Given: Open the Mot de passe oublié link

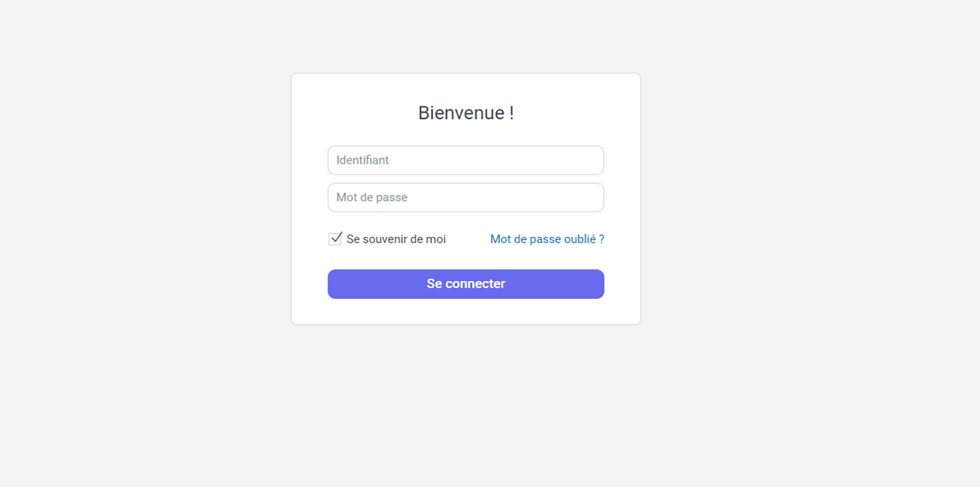Looking at the screenshot, I should 547,239.
